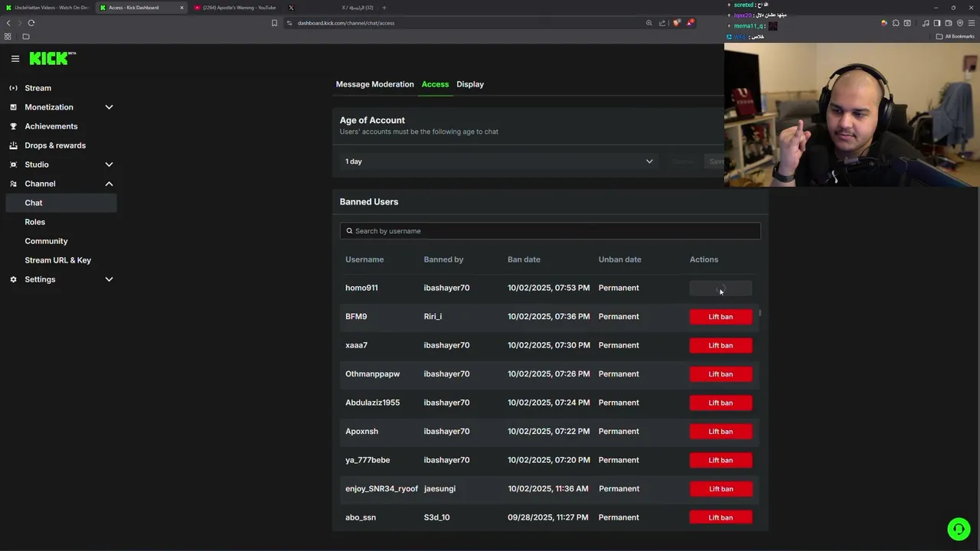Click the zoom magnifier icon in address bar

pos(649,23)
